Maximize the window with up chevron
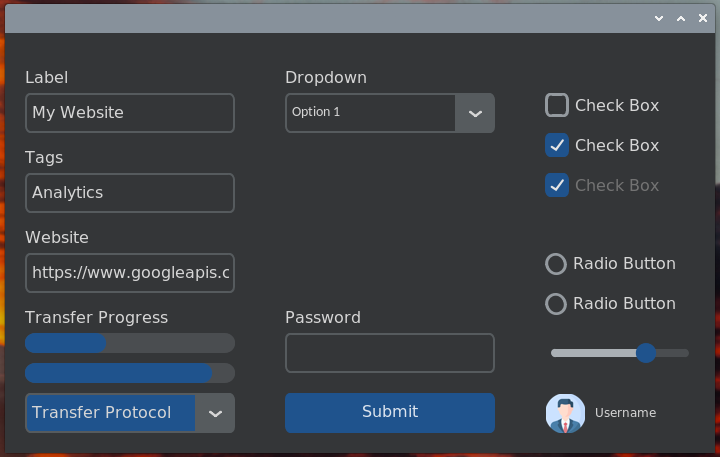The height and width of the screenshot is (457, 720). 681,18
